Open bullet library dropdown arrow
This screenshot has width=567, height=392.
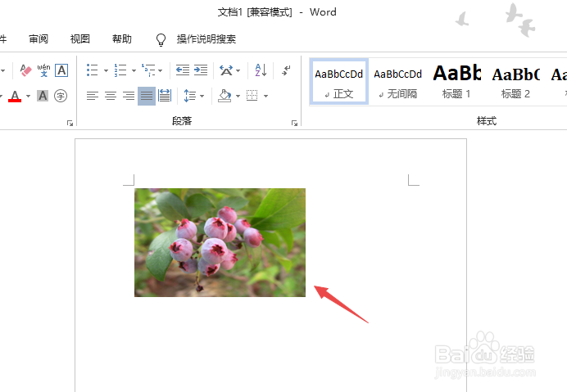[106, 70]
